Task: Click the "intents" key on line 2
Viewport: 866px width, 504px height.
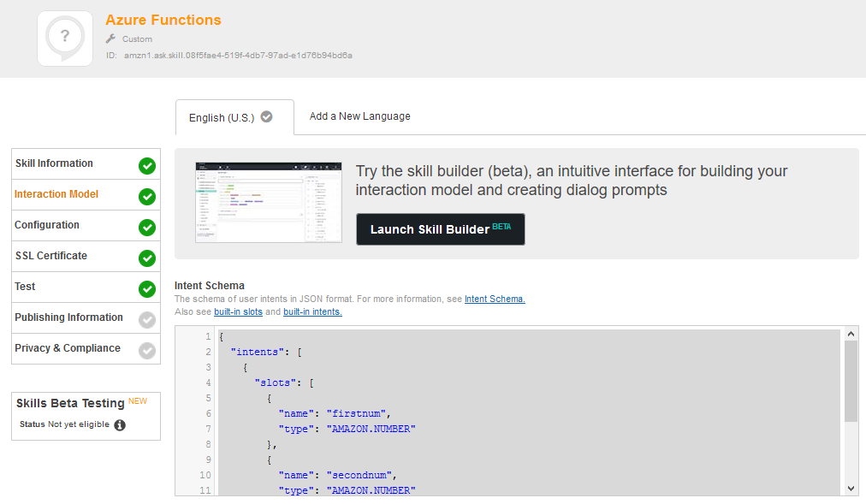Action: (258, 353)
